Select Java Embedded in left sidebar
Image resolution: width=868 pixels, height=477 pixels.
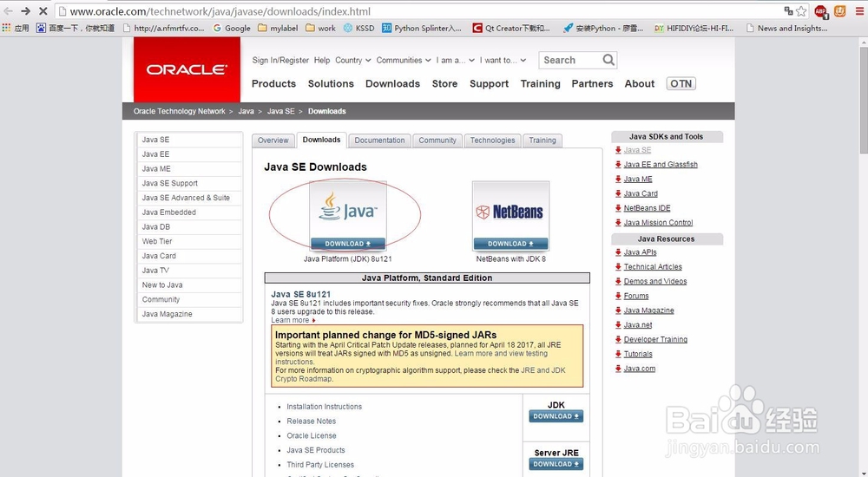point(189,212)
